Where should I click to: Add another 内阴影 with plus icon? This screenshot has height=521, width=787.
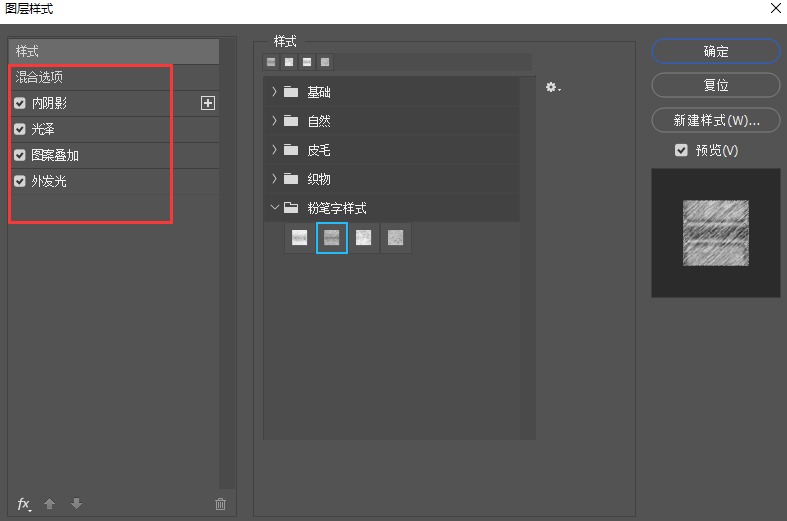click(x=208, y=103)
